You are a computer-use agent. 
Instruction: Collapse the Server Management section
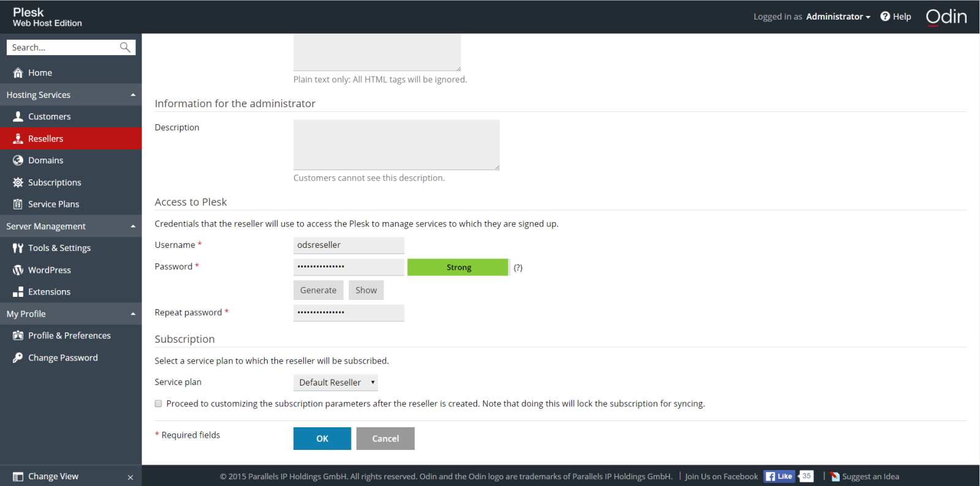[x=70, y=226]
